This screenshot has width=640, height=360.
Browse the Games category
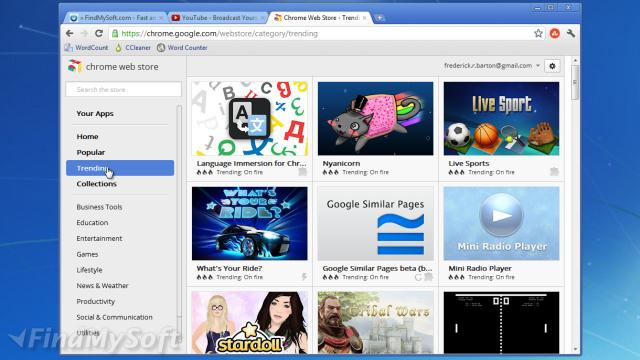tap(87, 254)
